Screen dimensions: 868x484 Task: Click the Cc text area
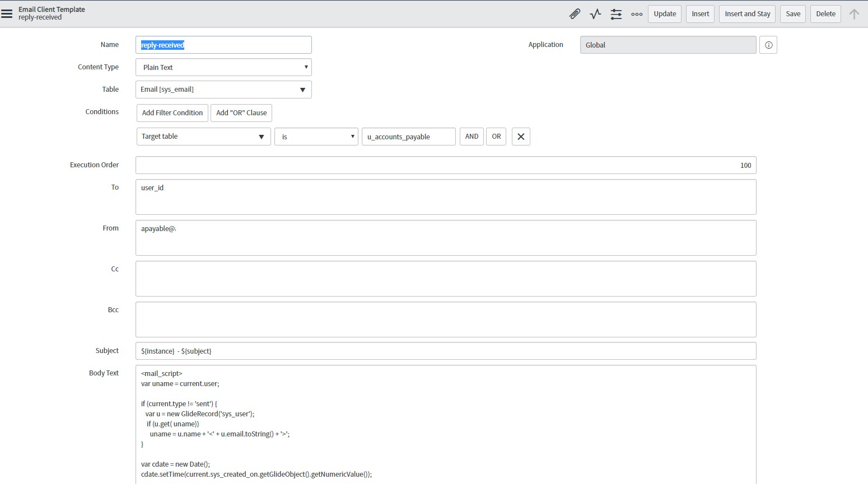[x=446, y=279]
